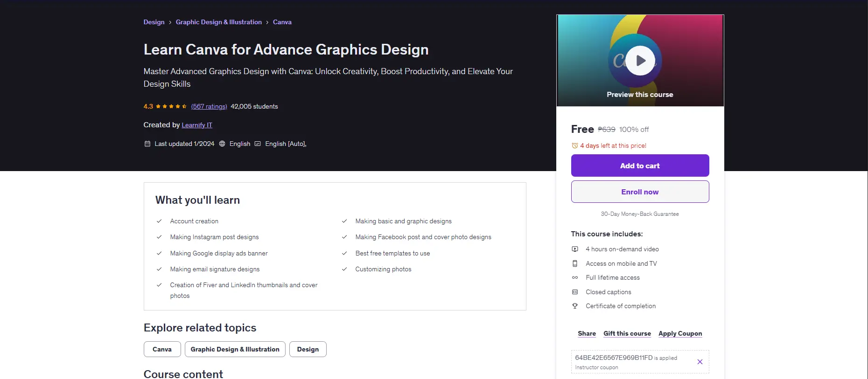Click the 4.3 rating number
The height and width of the screenshot is (379, 868).
[x=148, y=106]
